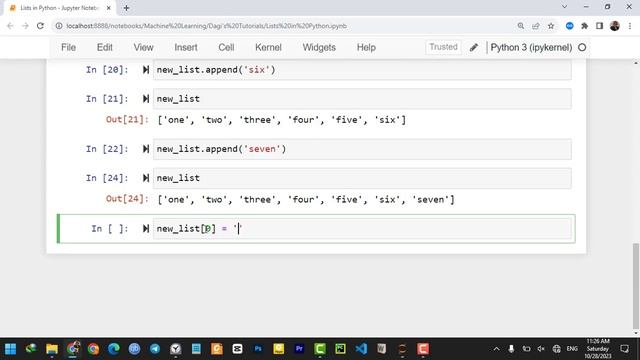Open File Explorer from taskbar
640x360 pixels.
[x=52, y=349]
